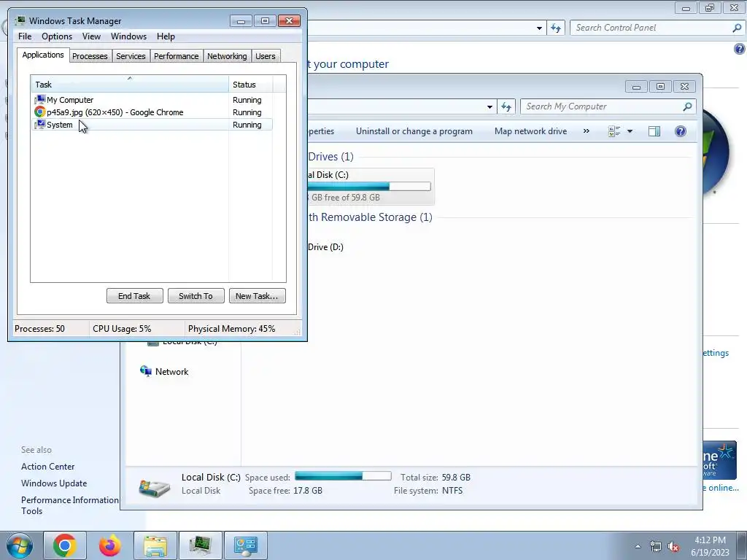Sort by the Task column header

(x=130, y=85)
